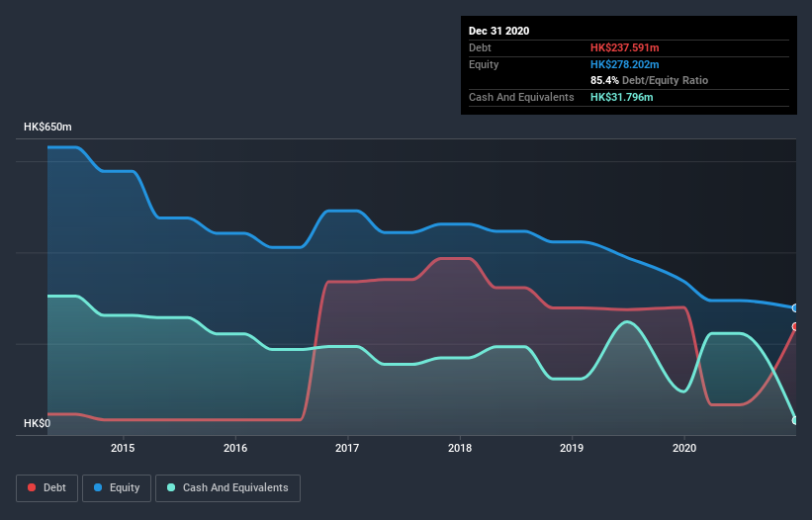Select the 2016 axis label

click(x=235, y=448)
